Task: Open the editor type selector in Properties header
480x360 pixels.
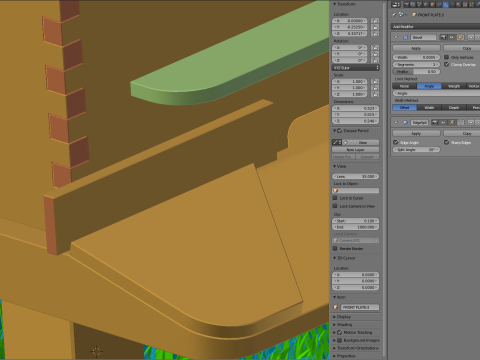Action: pyautogui.click(x=396, y=5)
